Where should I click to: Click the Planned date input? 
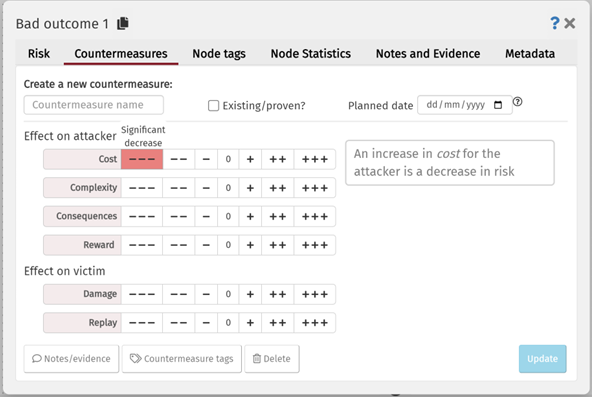point(464,105)
